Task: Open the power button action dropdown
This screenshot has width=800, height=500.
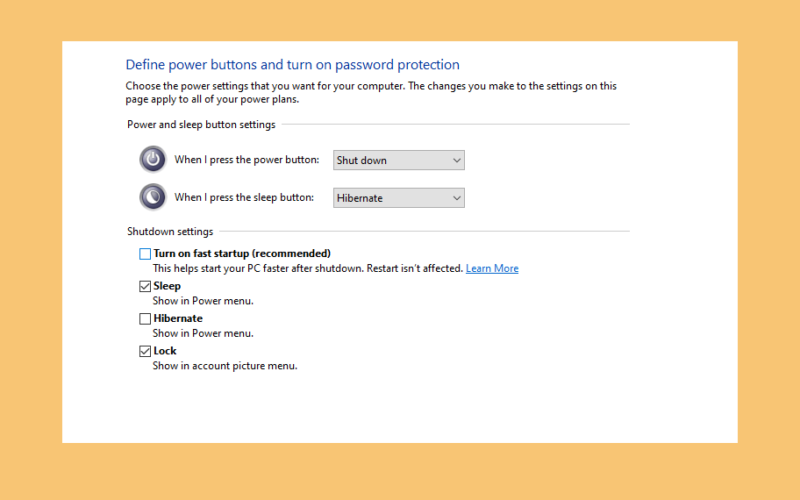Action: click(x=398, y=160)
